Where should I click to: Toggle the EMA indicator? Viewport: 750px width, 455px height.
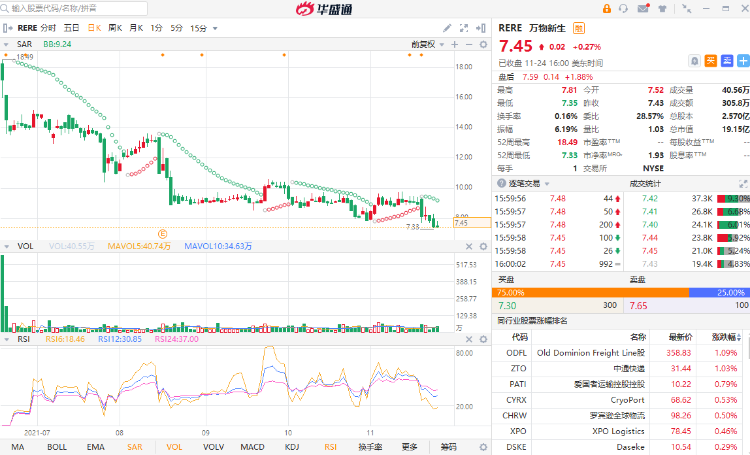pyautogui.click(x=96, y=447)
